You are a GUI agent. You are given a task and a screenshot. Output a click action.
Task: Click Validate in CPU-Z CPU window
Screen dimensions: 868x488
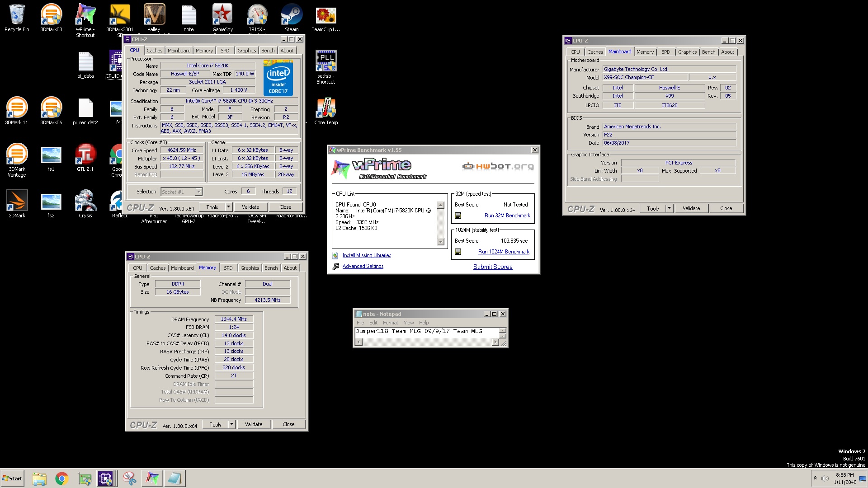[x=250, y=207]
